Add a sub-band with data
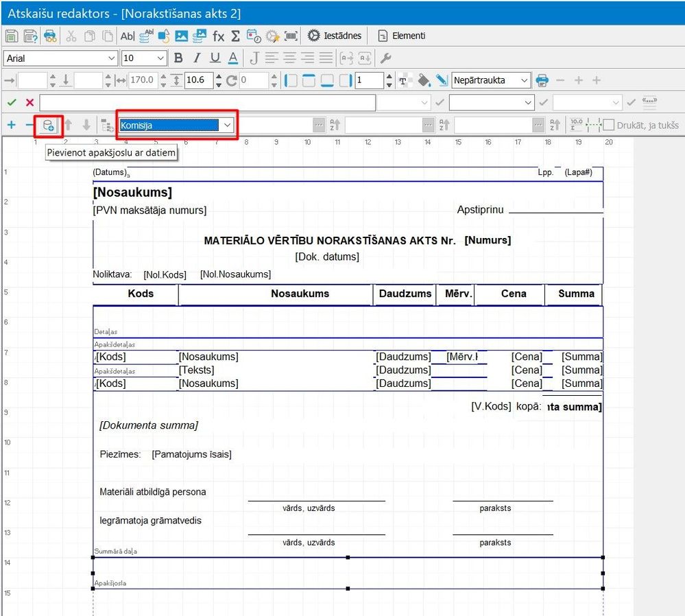Screen dimensions: 685x616 49,125
